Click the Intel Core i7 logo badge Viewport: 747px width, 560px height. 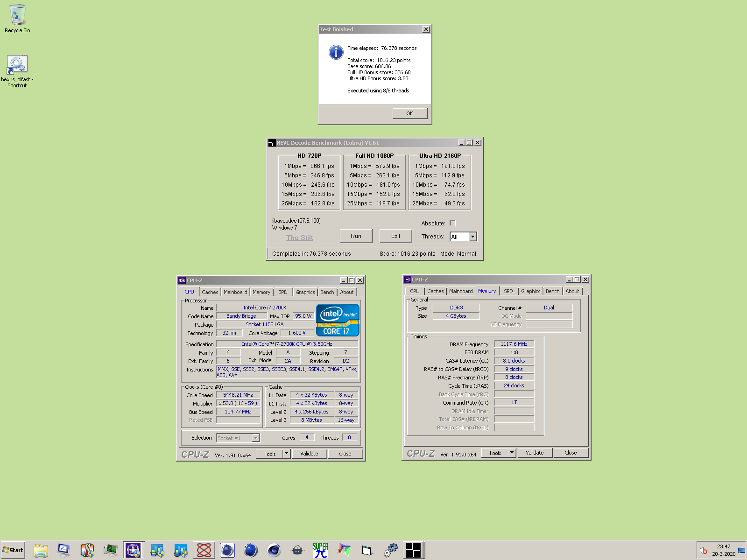tap(338, 320)
